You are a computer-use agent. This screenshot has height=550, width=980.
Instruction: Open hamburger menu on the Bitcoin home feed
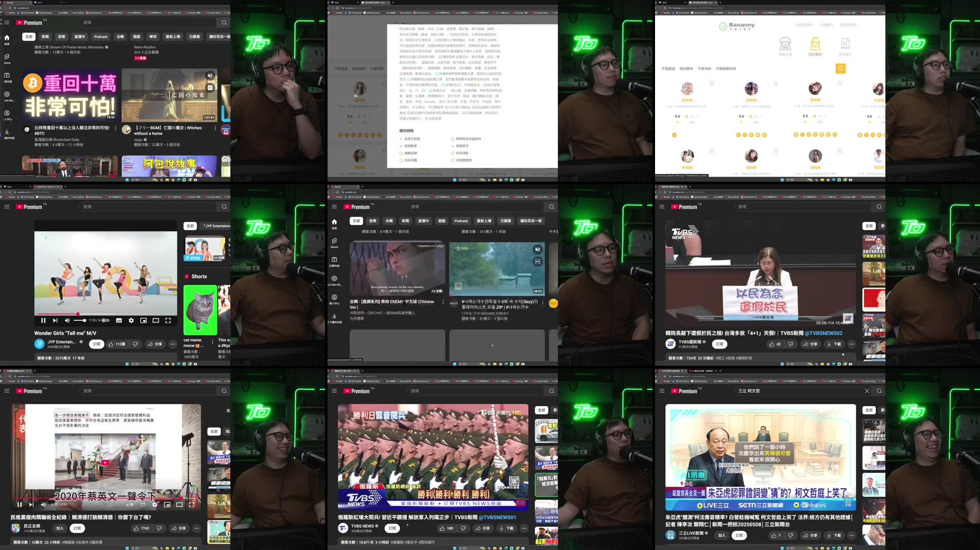(7, 23)
